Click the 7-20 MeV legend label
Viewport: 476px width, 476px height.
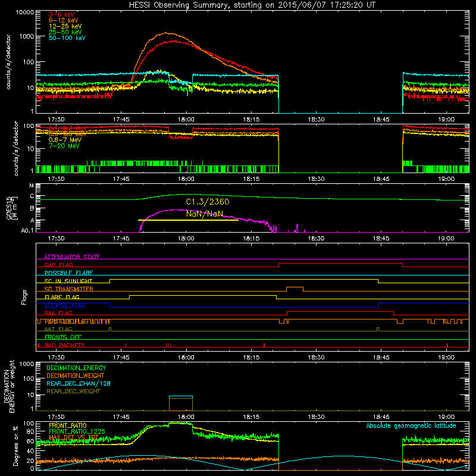(64, 146)
